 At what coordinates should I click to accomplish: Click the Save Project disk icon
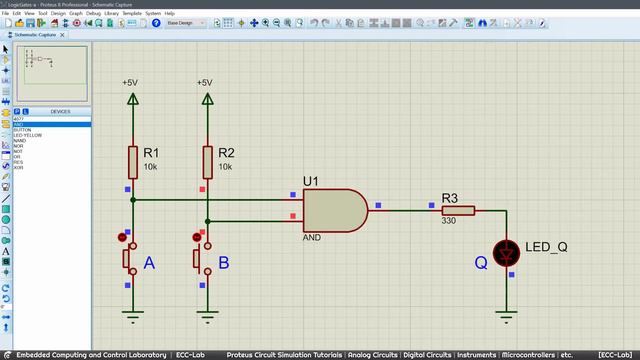(30, 23)
